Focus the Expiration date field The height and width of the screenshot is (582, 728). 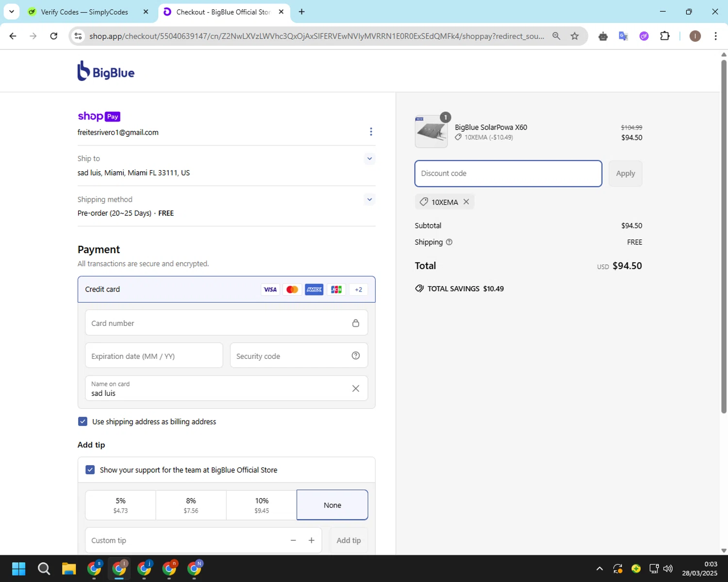pos(154,356)
